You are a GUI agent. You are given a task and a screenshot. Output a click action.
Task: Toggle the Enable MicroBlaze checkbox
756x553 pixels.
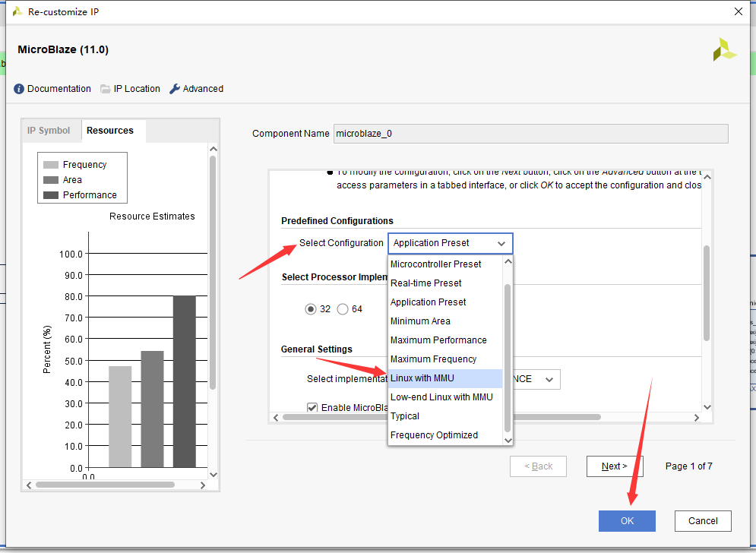(x=312, y=408)
